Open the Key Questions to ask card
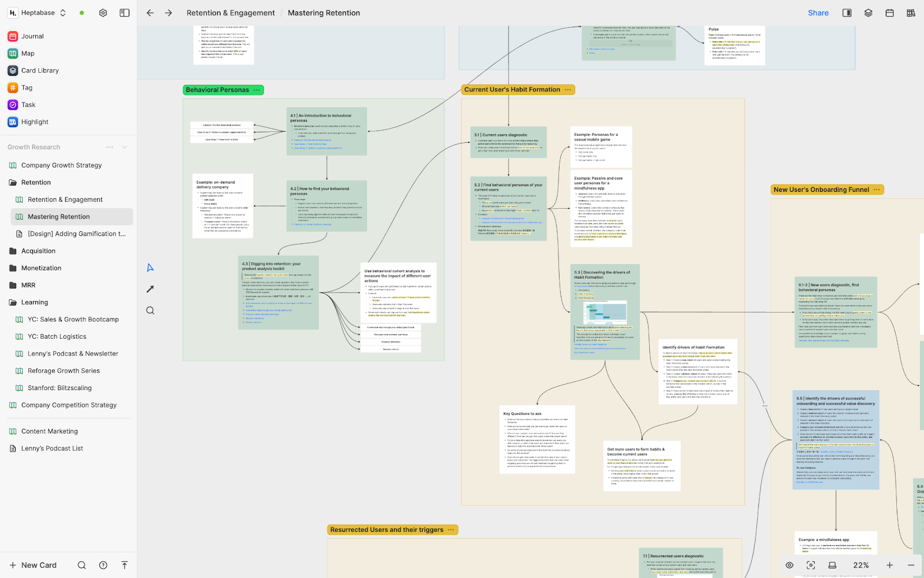This screenshot has height=578, width=924. 538,440
